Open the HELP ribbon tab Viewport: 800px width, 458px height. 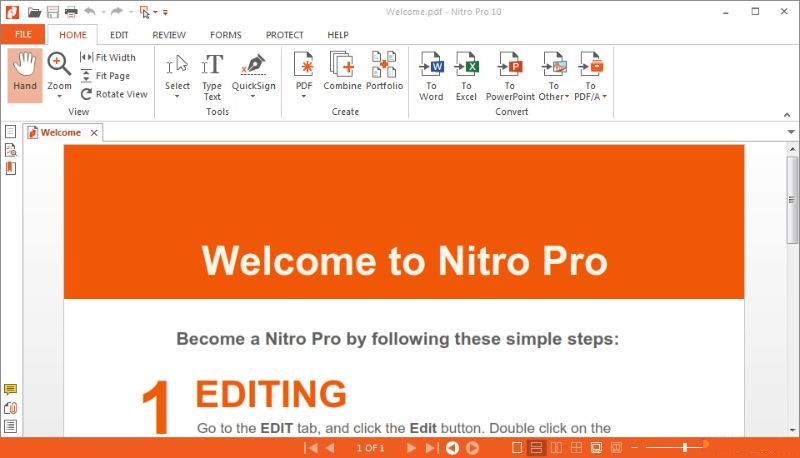click(x=338, y=35)
